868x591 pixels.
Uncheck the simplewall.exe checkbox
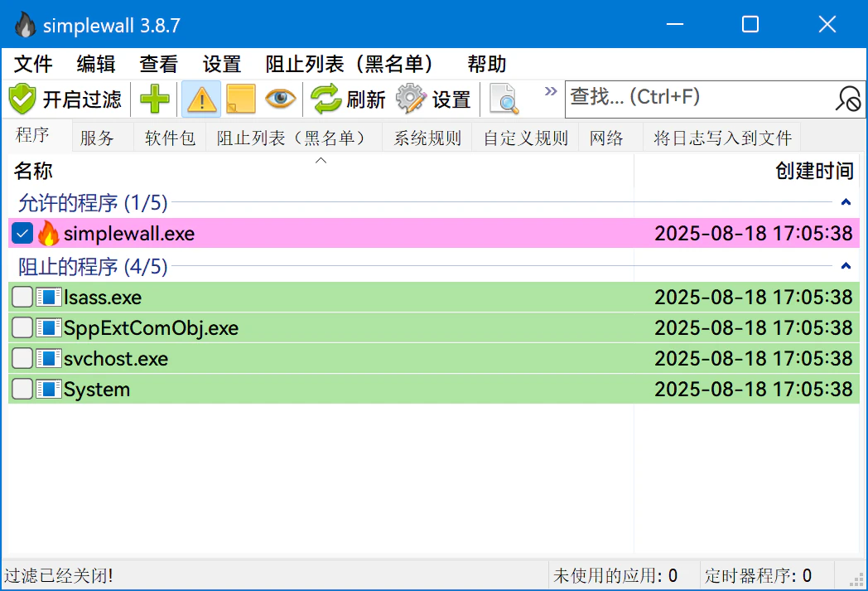click(22, 233)
